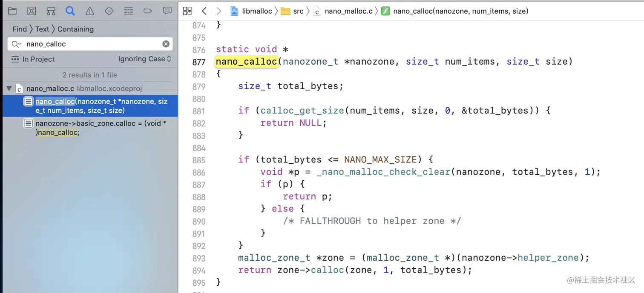644x293 pixels.
Task: Clear the nano_calloc search field
Action: pyautogui.click(x=166, y=44)
